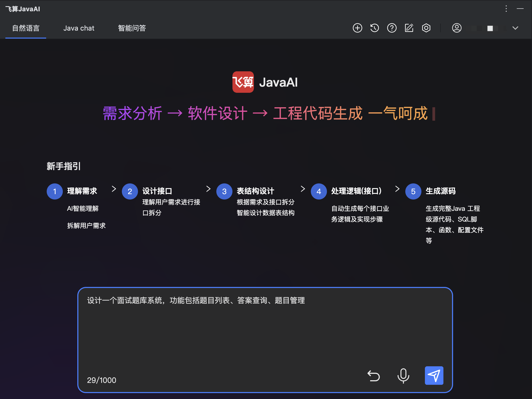Switch to the Java chat tab

click(x=79, y=28)
